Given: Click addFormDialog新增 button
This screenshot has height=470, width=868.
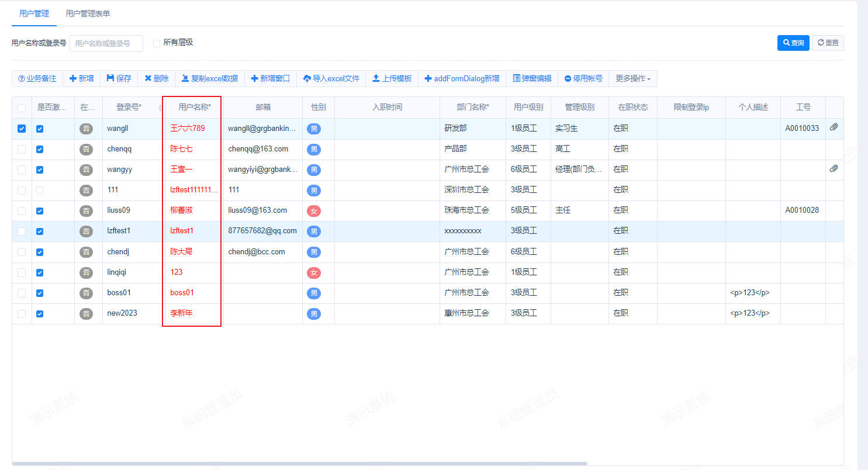Looking at the screenshot, I should [x=462, y=78].
